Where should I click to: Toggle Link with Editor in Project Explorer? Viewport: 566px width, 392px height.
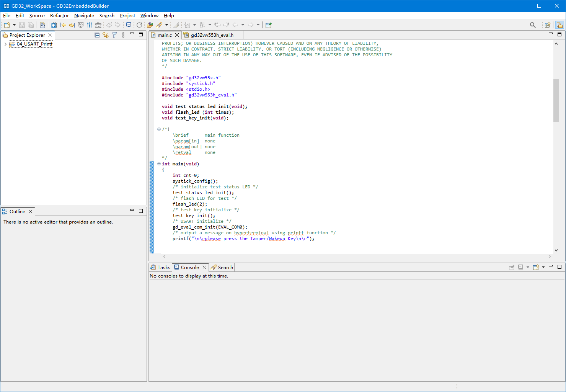pyautogui.click(x=106, y=35)
